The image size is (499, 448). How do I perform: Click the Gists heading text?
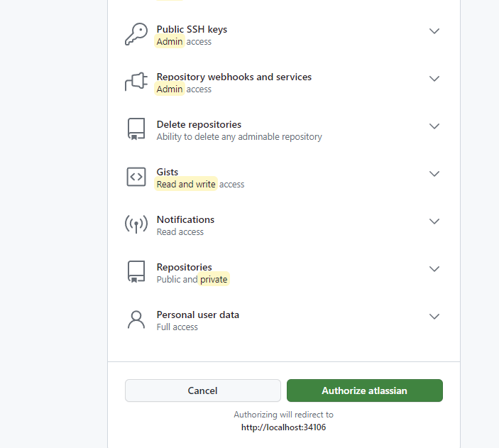tap(168, 172)
